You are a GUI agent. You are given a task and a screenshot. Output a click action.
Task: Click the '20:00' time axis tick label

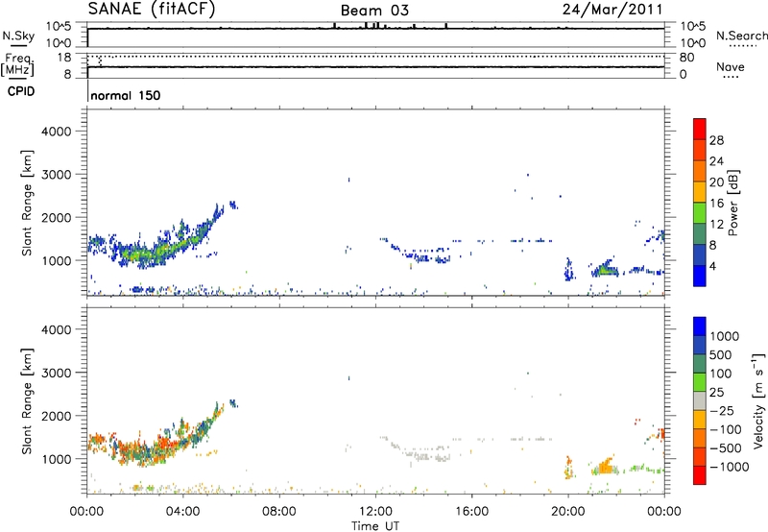click(567, 512)
